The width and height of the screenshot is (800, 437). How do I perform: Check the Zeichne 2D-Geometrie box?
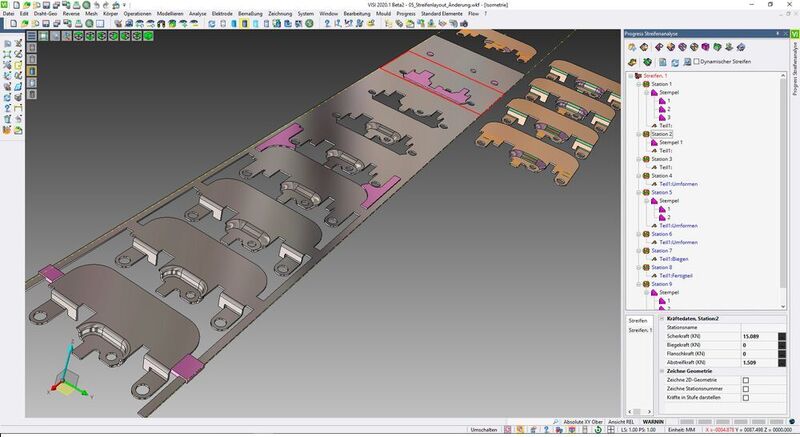tap(745, 380)
